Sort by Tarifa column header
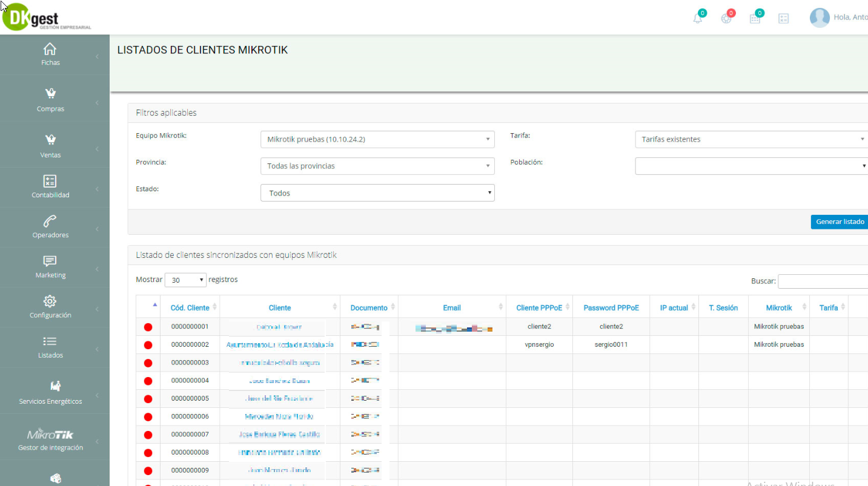868x486 pixels. (x=829, y=307)
